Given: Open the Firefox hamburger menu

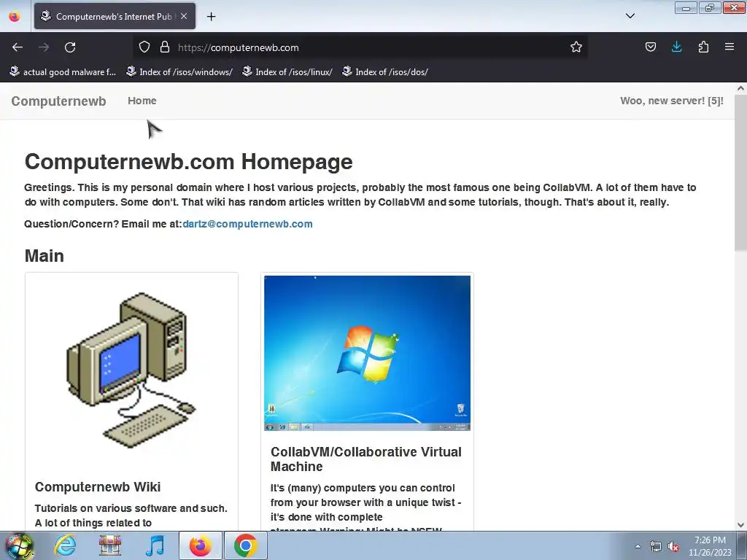Looking at the screenshot, I should point(729,47).
